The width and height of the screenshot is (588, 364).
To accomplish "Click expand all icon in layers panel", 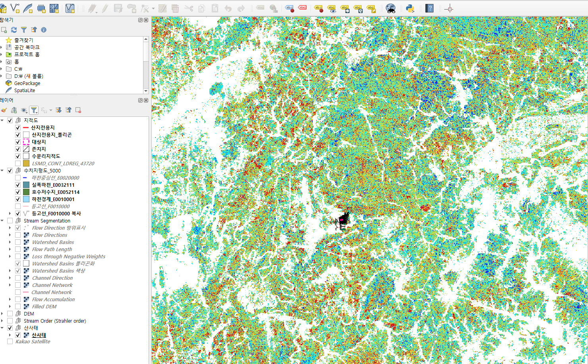I will point(58,110).
